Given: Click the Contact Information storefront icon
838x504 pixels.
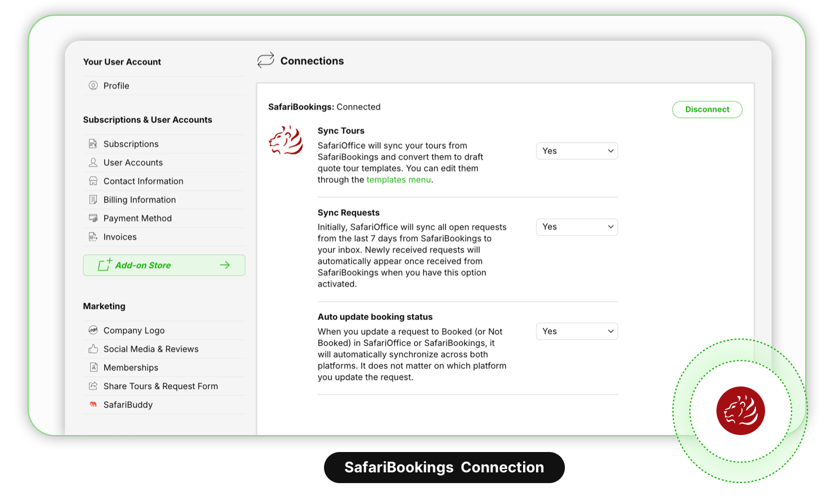Looking at the screenshot, I should click(93, 181).
